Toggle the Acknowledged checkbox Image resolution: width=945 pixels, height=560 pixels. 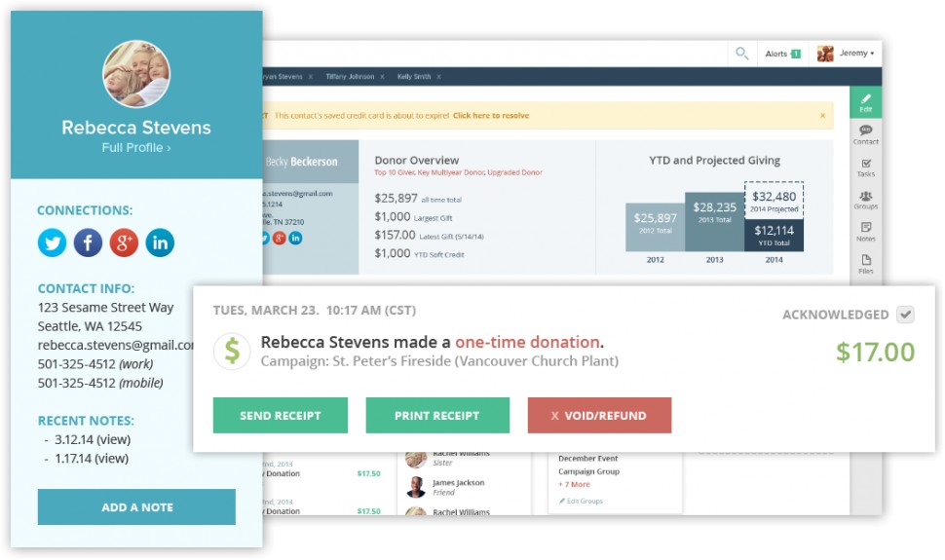[905, 314]
